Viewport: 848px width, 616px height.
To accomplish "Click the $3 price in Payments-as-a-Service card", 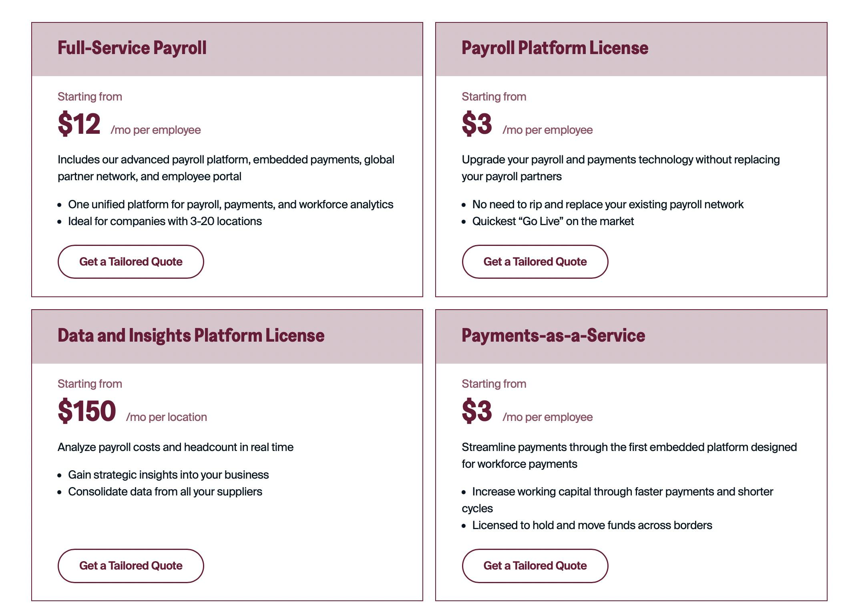I will [x=476, y=411].
